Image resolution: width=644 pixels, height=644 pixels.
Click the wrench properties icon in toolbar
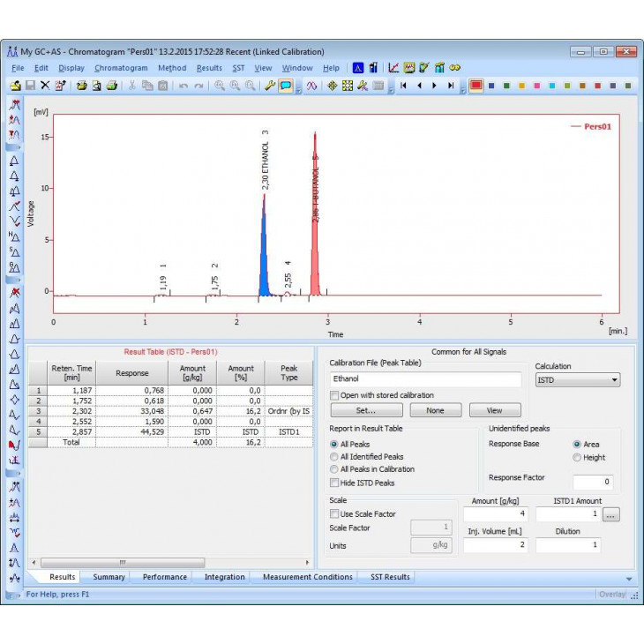[x=270, y=86]
